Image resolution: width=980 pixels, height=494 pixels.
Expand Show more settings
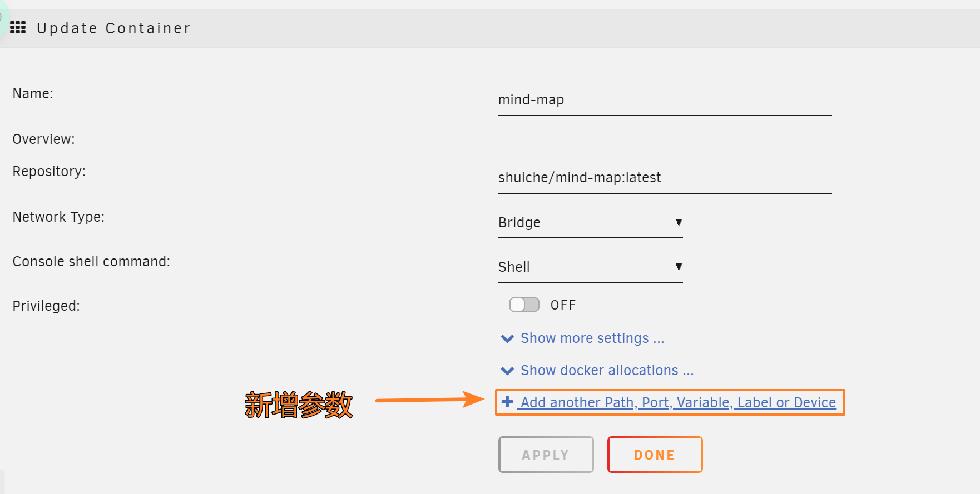(x=592, y=338)
